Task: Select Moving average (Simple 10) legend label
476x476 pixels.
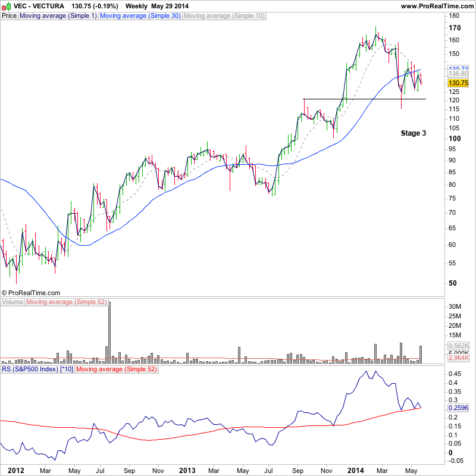Action: (x=224, y=16)
